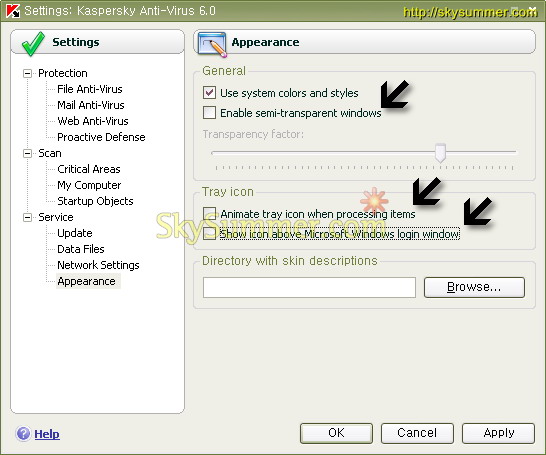Select File Anti-Virus in settings tree
The height and width of the screenshot is (455, 546).
(x=90, y=89)
